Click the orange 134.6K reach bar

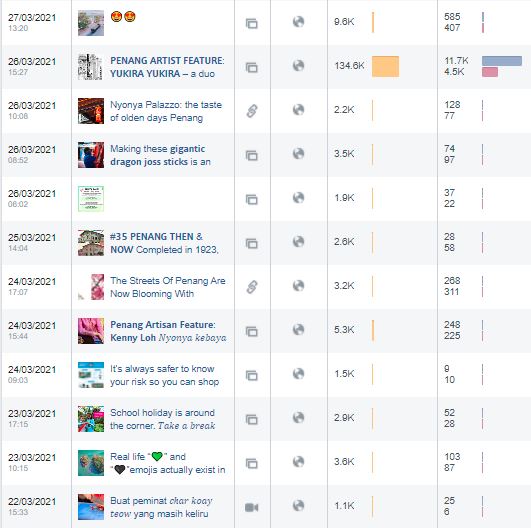tap(385, 66)
